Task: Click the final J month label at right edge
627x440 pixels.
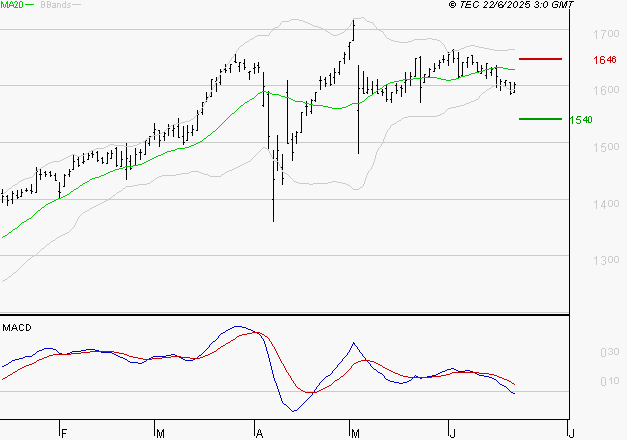Action: click(x=572, y=434)
